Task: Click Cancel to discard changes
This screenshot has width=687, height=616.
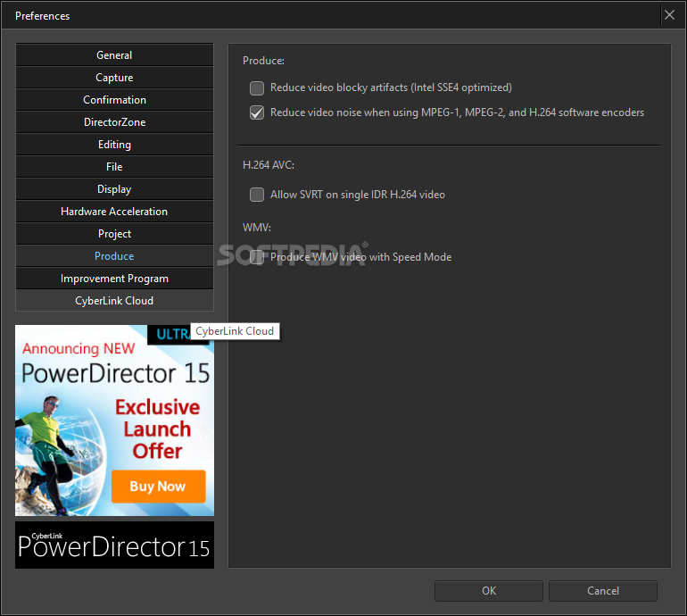Action: [x=603, y=591]
